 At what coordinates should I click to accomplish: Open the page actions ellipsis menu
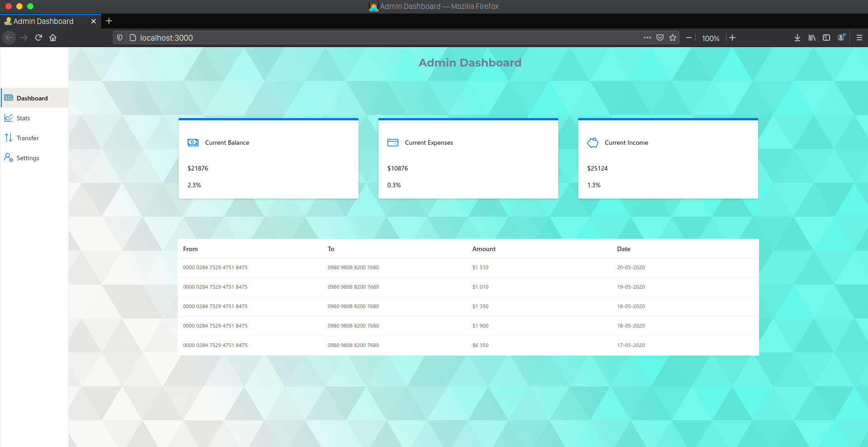point(647,38)
